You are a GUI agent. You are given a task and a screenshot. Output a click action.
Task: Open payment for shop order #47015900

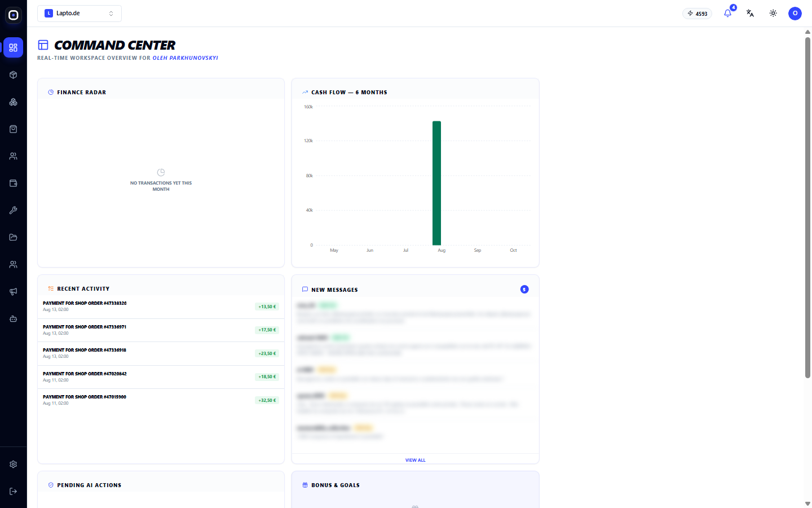tap(161, 400)
